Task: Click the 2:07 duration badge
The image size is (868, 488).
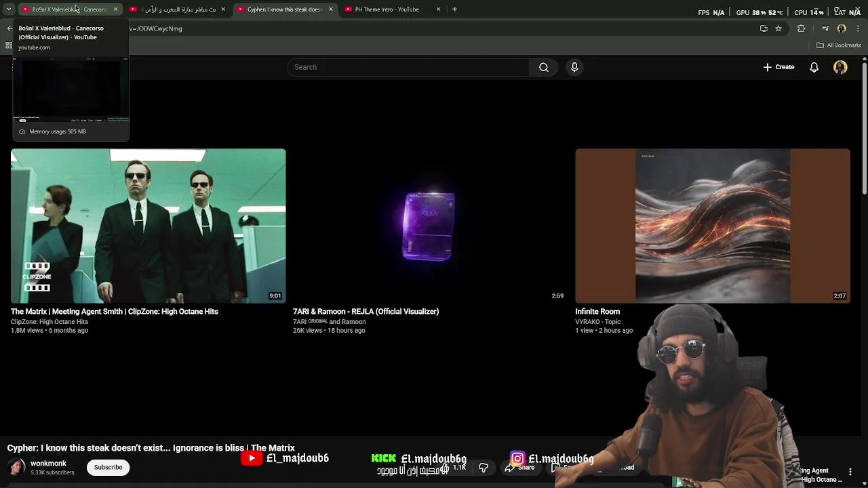Action: pyautogui.click(x=840, y=296)
